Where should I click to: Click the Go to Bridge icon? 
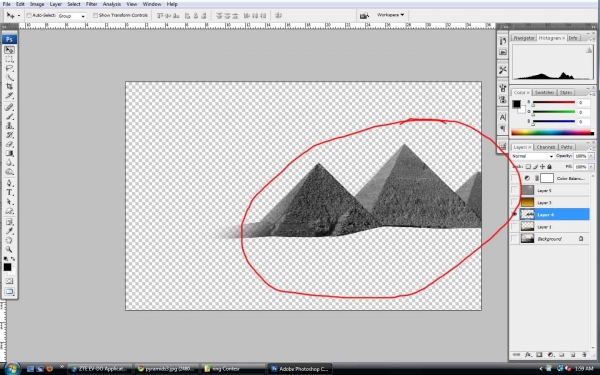point(364,15)
